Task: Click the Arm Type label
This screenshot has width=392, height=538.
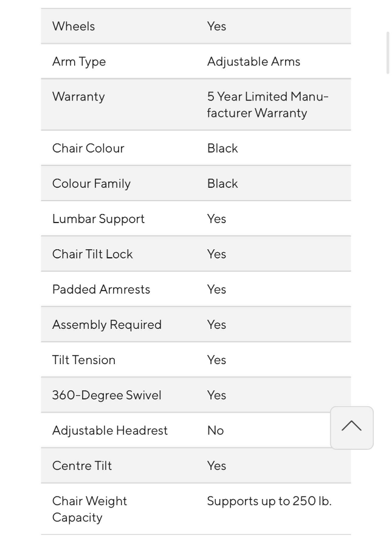Action: (79, 62)
